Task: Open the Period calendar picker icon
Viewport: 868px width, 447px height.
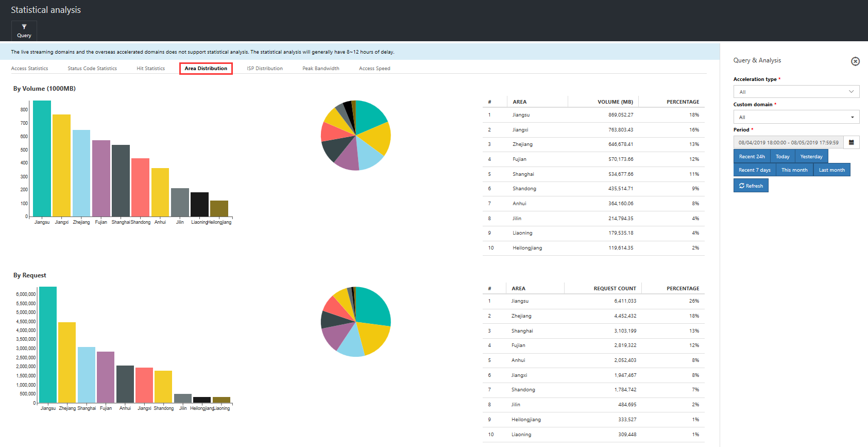Action: coord(852,142)
